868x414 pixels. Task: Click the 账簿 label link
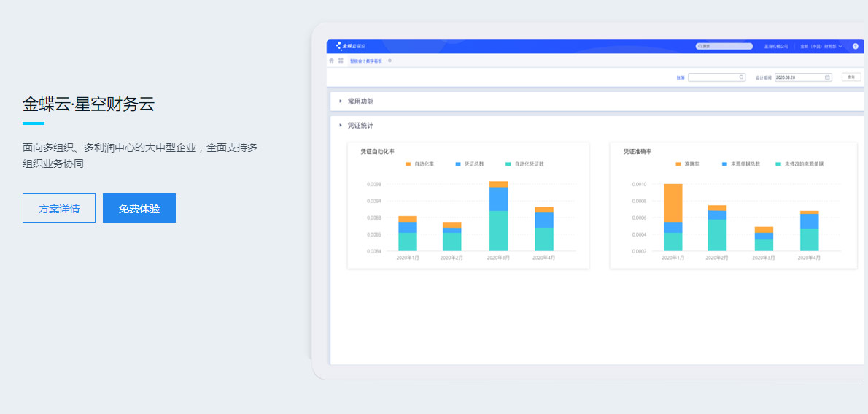click(x=681, y=77)
